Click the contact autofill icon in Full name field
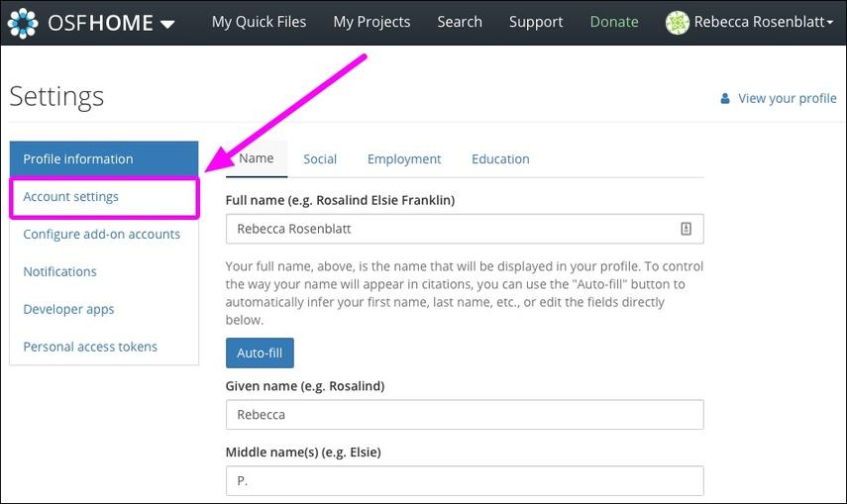Image resolution: width=847 pixels, height=504 pixels. (686, 229)
